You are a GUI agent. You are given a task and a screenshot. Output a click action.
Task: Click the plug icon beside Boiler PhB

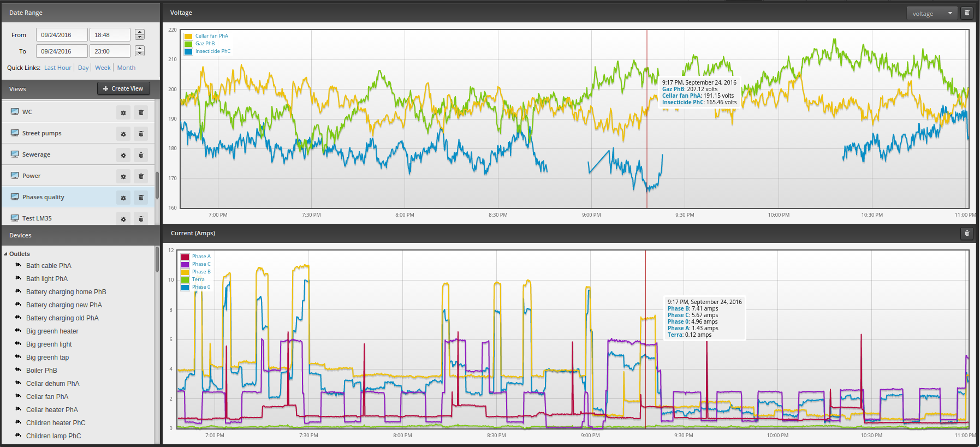coord(18,370)
